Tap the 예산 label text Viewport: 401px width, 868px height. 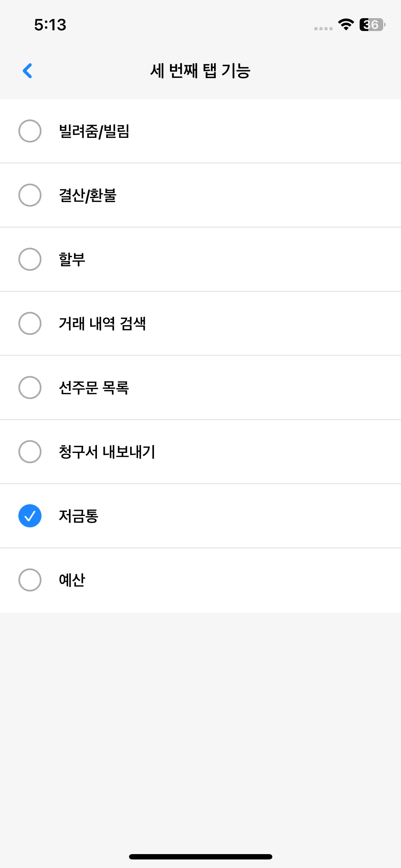click(x=72, y=580)
